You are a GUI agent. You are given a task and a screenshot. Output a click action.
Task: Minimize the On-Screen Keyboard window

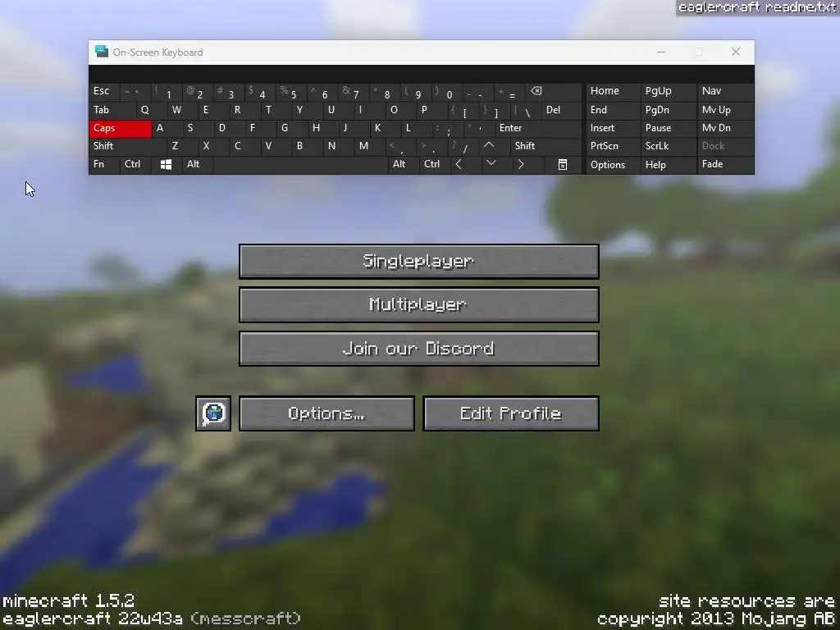pos(661,52)
